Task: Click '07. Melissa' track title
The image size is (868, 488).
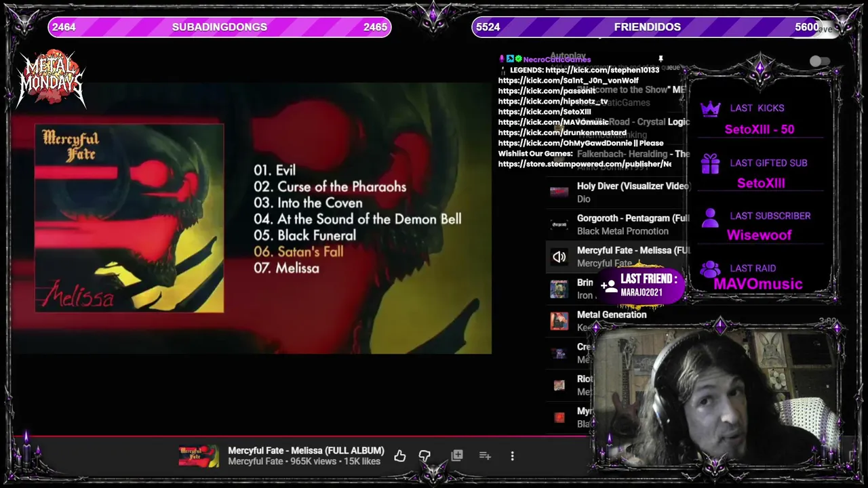Action: (x=286, y=268)
